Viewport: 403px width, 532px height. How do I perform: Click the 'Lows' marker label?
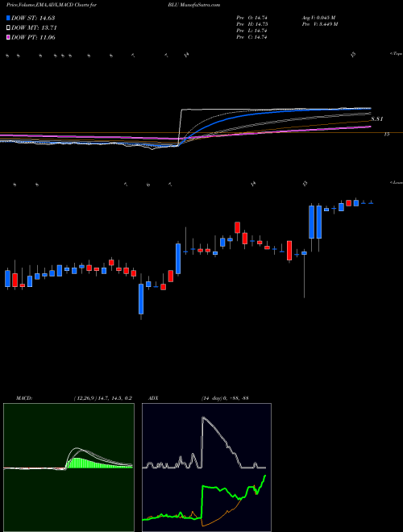tap(397, 182)
